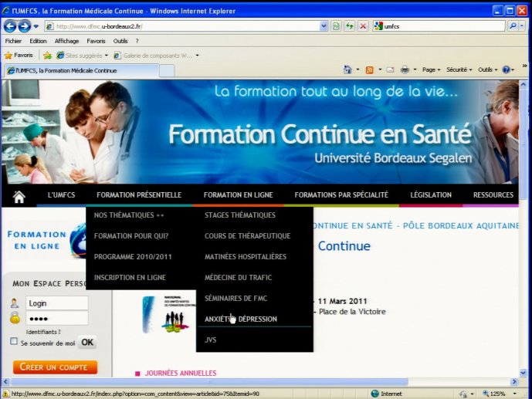
Task: Select Inscription en ligne submenu entry
Action: pyautogui.click(x=130, y=277)
